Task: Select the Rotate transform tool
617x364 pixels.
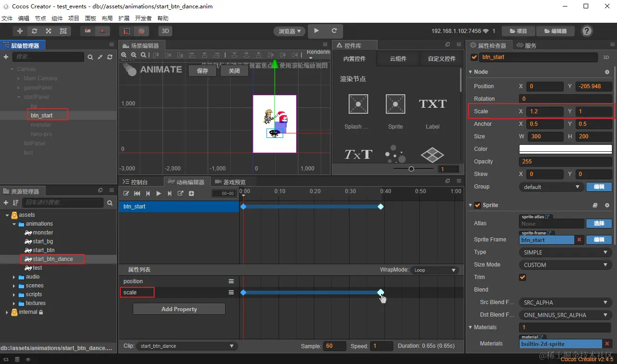Action: pyautogui.click(x=34, y=31)
